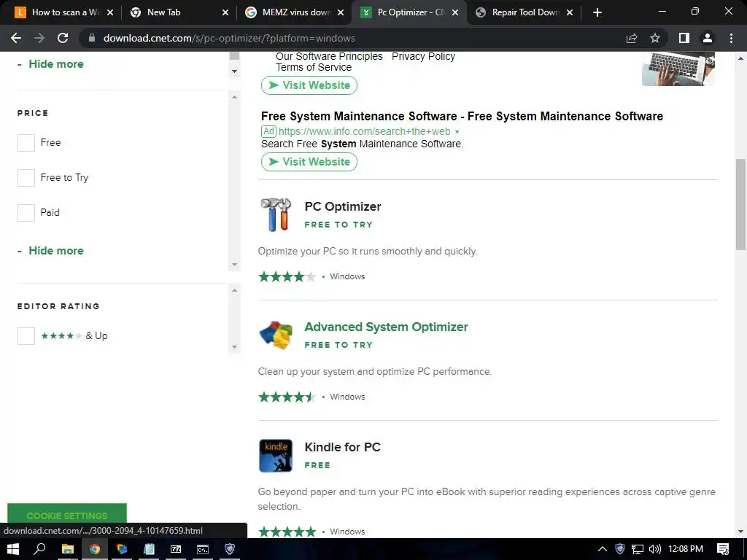Open Free System Maintenance Software ad title
This screenshot has height=560, width=747.
coord(462,116)
